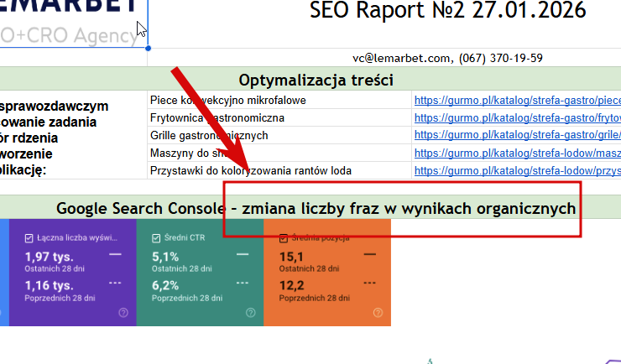
Task: Click the SEO Raport №2 27.01.2026 title
Action: [447, 10]
